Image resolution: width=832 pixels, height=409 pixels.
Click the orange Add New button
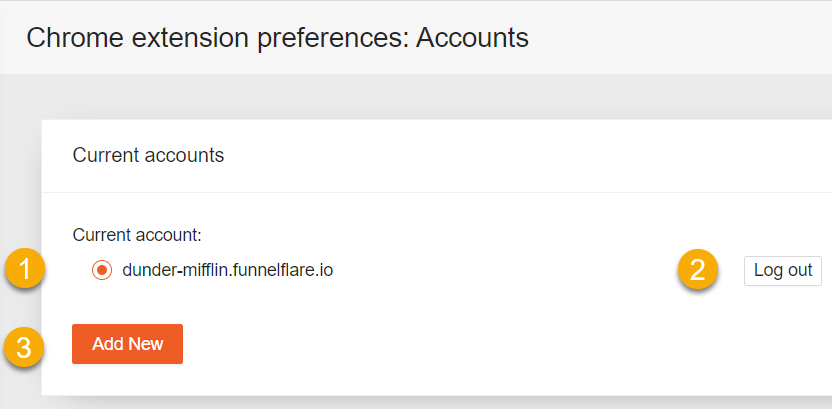pos(127,344)
